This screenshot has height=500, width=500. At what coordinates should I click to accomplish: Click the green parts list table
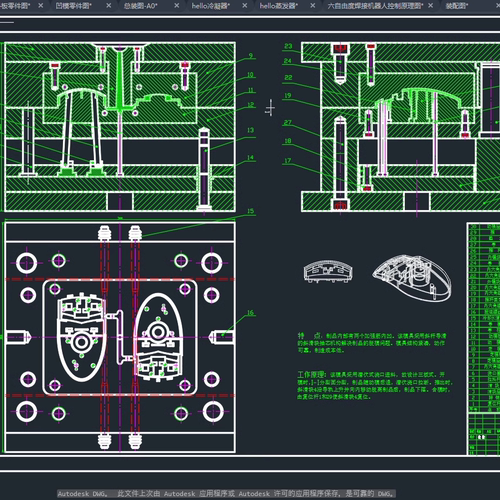pyautogui.click(x=483, y=339)
